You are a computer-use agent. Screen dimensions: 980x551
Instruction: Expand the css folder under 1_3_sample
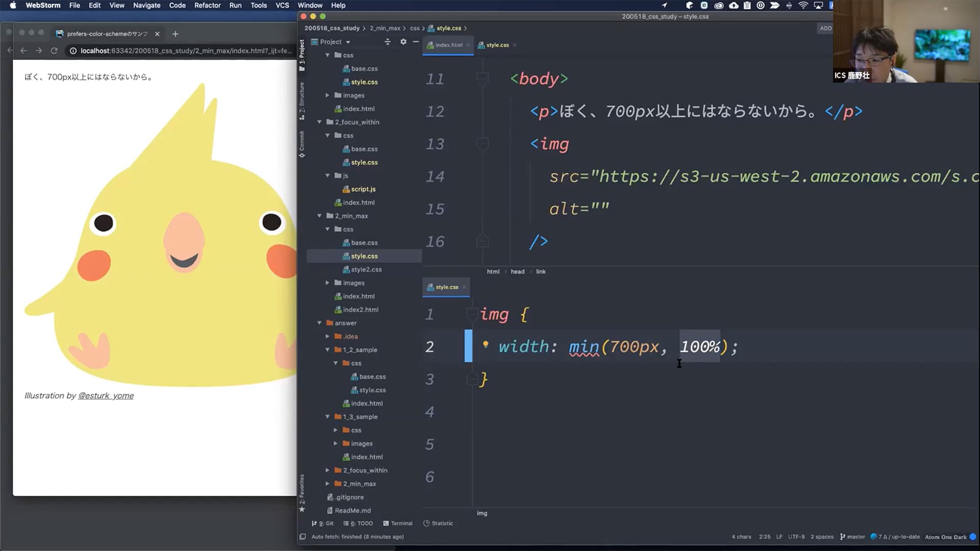(x=335, y=430)
